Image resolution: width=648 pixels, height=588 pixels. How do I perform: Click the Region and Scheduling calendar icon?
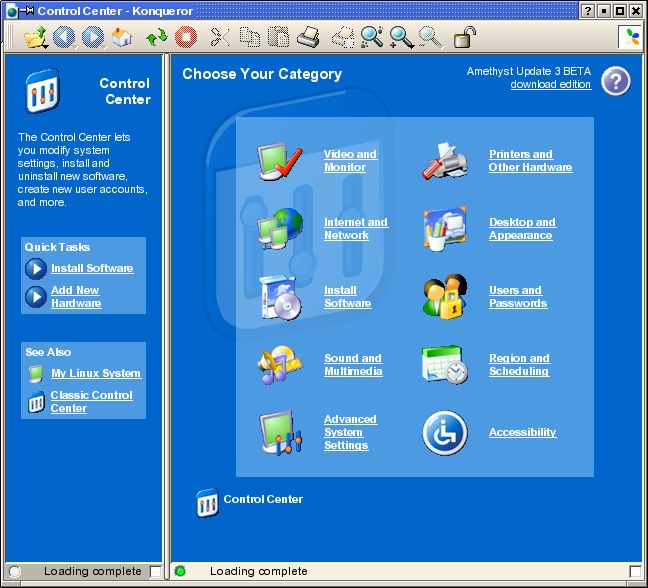point(445,364)
